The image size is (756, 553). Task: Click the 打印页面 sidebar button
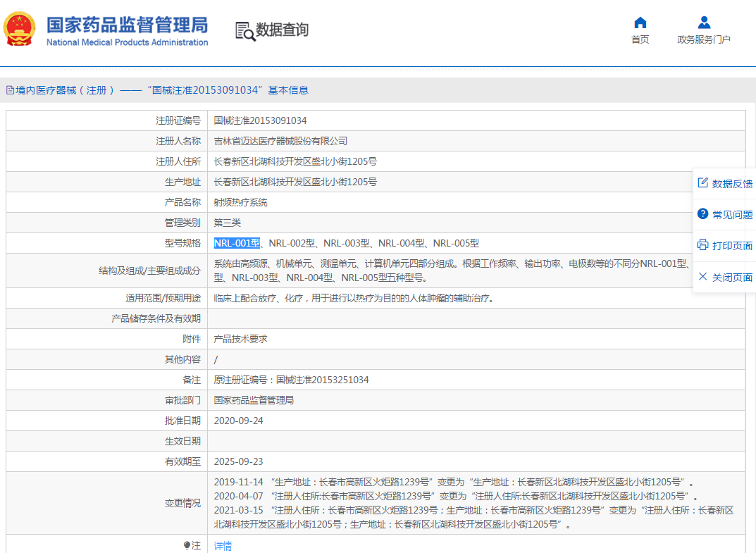[x=725, y=245]
